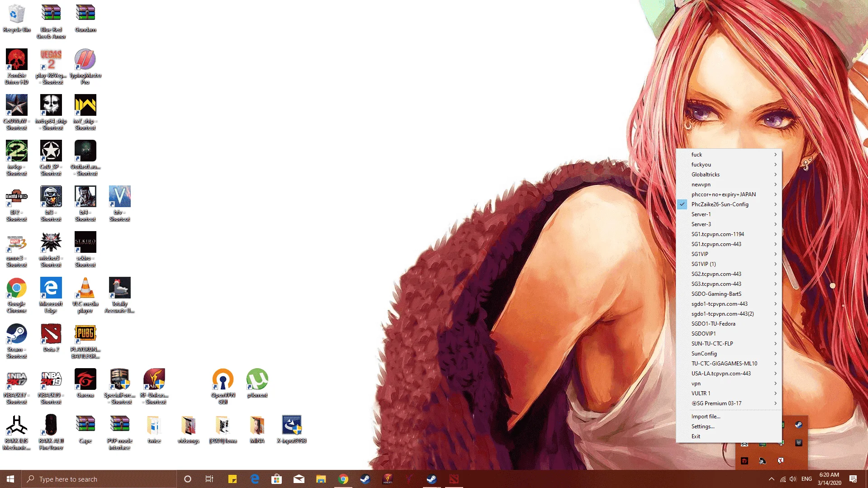
Task: Open the twice folder on the desktop
Action: tap(154, 428)
